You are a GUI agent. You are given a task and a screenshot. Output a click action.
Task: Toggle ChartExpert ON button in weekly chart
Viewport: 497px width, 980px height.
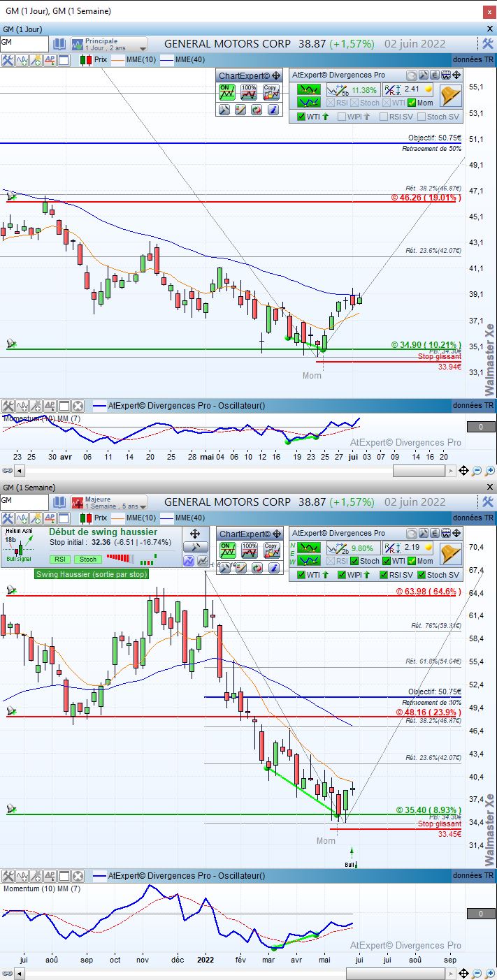click(x=227, y=550)
